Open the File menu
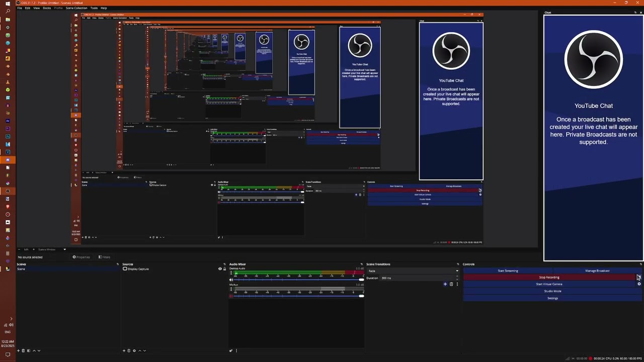This screenshot has height=362, width=644. 20,8
